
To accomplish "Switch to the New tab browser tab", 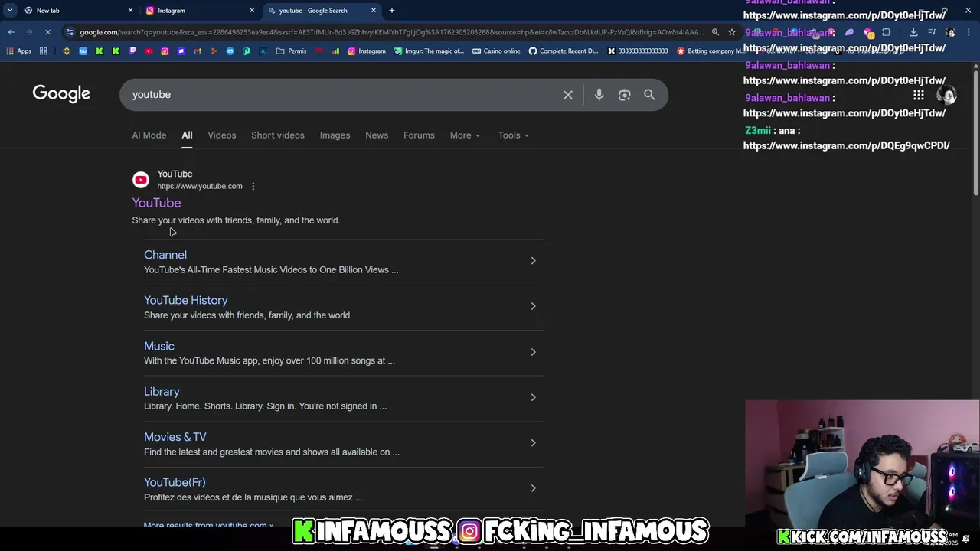I will pos(78,11).
